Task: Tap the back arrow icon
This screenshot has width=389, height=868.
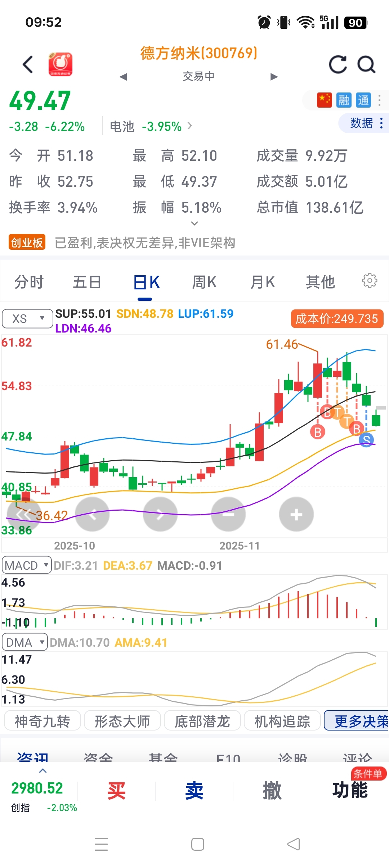Action: 28,64
